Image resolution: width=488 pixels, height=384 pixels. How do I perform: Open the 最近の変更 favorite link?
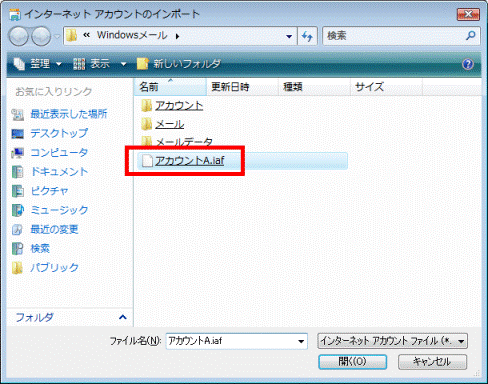click(x=54, y=229)
